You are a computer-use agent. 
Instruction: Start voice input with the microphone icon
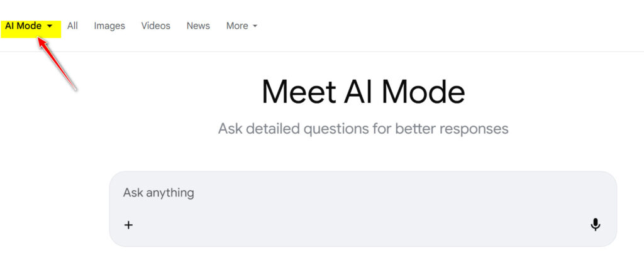point(595,225)
